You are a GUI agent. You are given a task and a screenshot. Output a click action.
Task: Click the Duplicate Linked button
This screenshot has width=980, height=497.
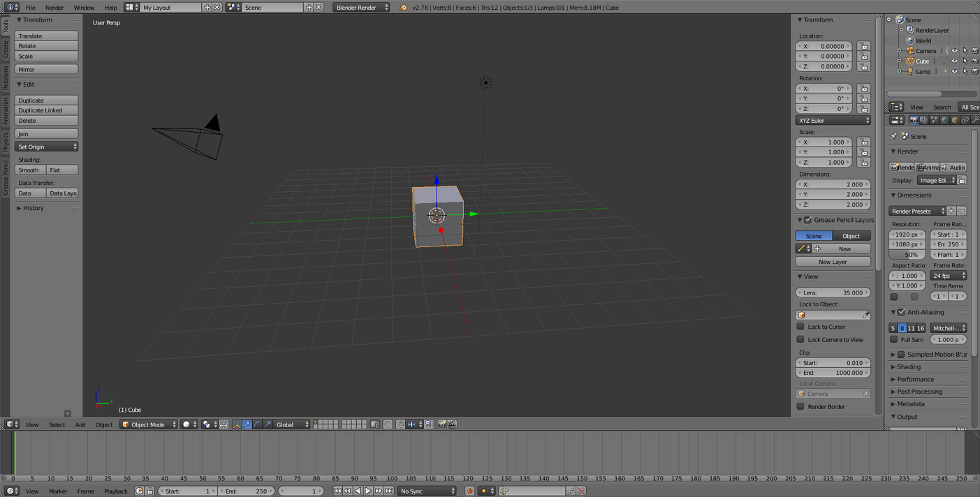coord(46,110)
